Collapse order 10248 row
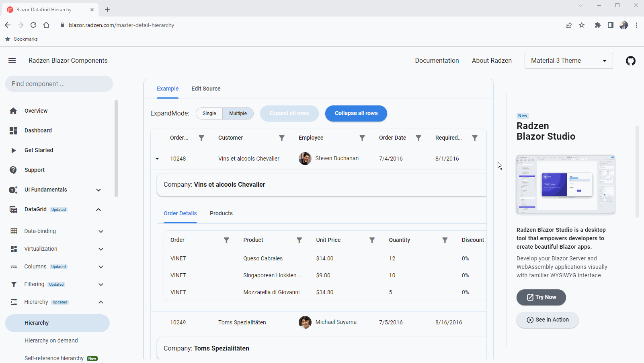 (157, 159)
